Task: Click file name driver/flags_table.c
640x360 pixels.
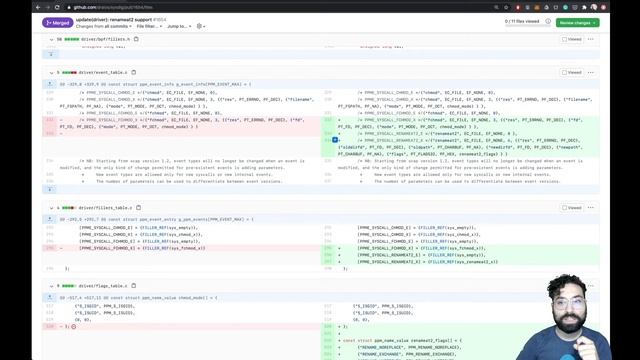Action: [103, 286]
